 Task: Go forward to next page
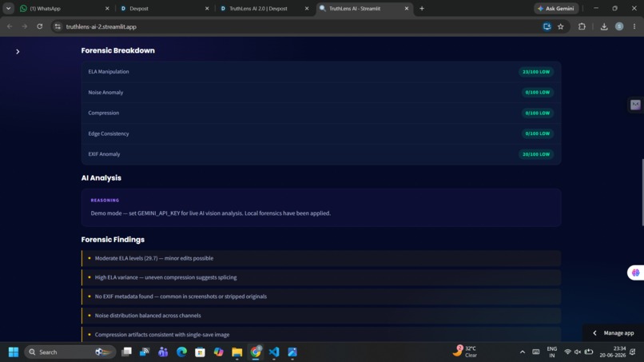(x=25, y=26)
